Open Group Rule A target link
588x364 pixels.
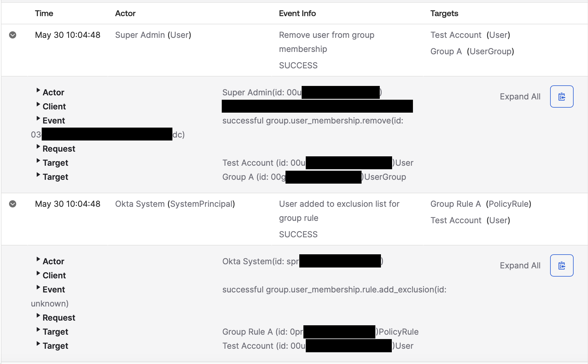tap(456, 204)
